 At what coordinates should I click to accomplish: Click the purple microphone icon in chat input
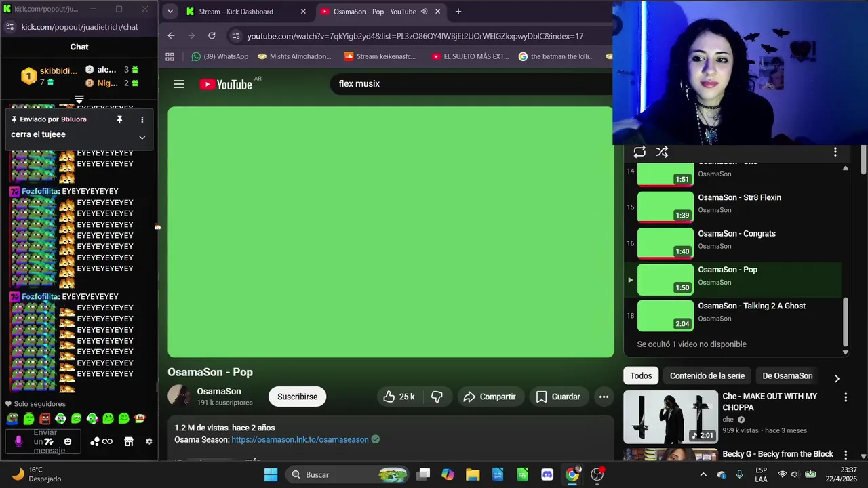tap(18, 442)
